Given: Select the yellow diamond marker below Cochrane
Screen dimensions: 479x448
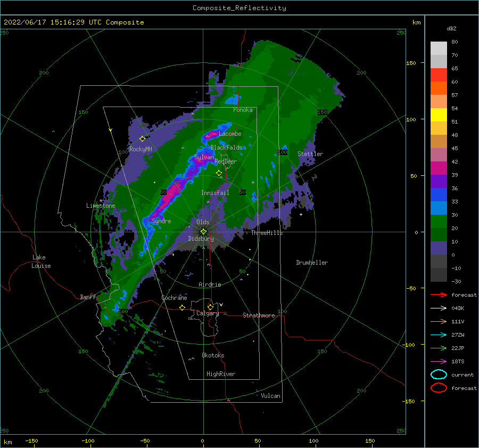Looking at the screenshot, I should (182, 307).
